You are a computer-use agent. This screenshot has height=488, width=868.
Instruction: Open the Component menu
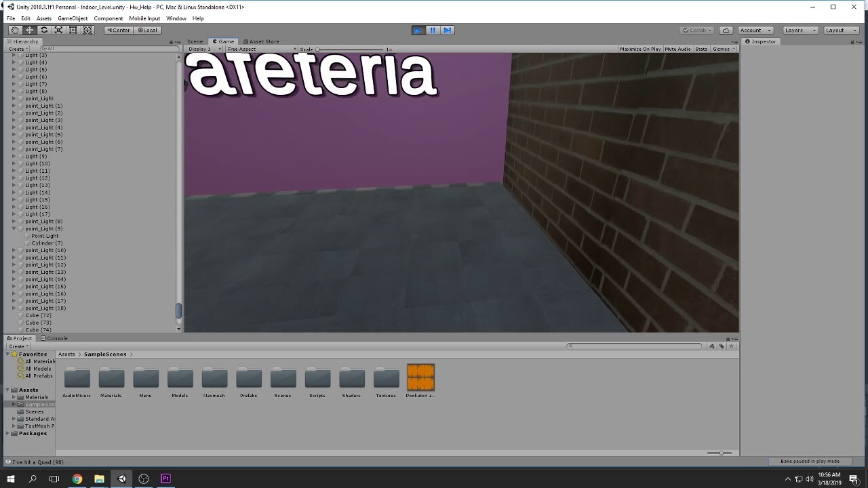[x=108, y=18]
